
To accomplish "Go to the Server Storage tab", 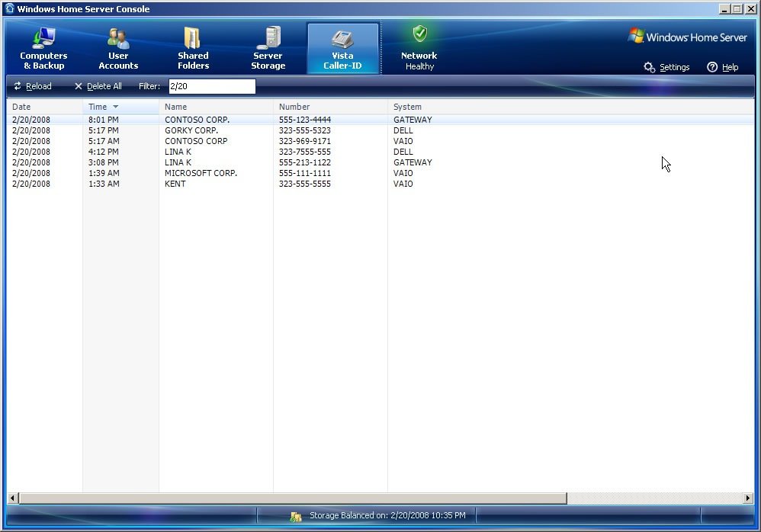I will coord(268,49).
